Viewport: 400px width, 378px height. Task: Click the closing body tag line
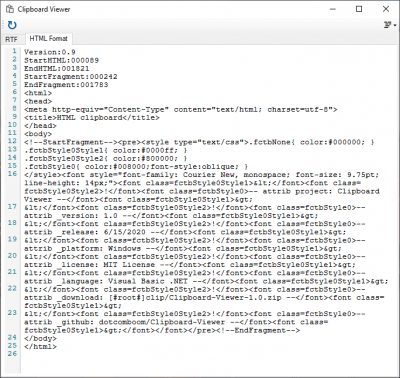click(40, 339)
